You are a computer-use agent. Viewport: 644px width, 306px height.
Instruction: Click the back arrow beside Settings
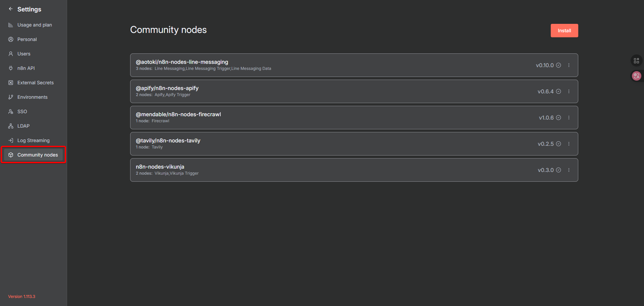click(11, 9)
